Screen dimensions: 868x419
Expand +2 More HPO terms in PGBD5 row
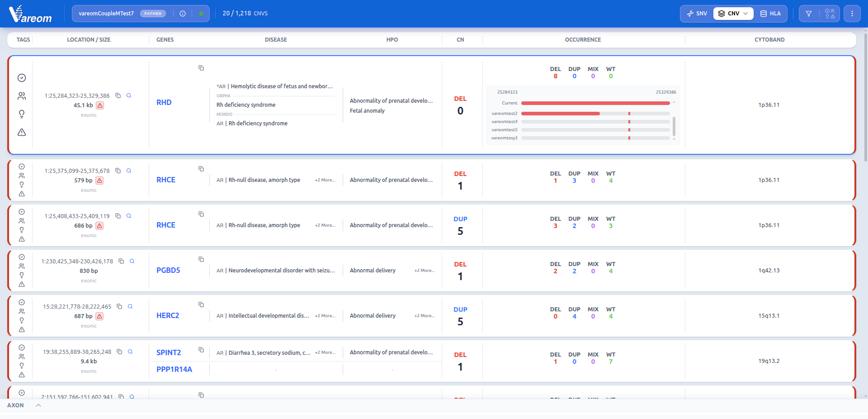[425, 271]
